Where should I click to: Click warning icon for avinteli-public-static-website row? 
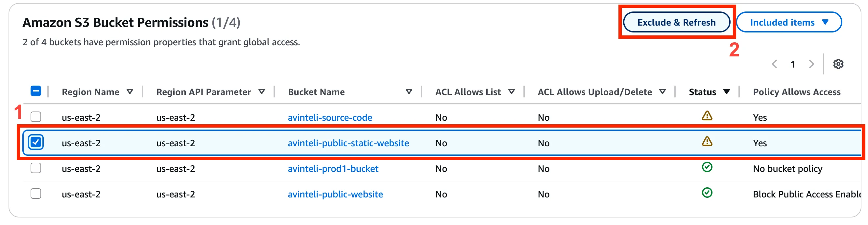(707, 142)
